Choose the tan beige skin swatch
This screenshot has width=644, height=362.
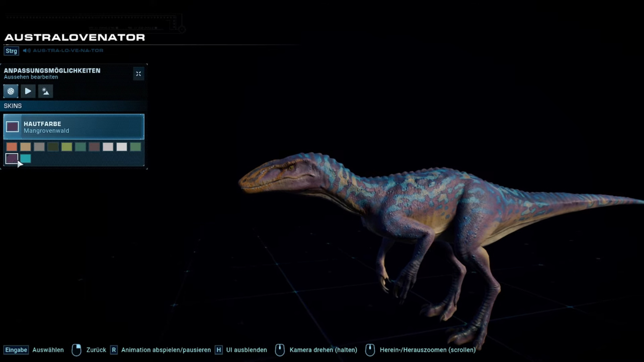click(26, 147)
